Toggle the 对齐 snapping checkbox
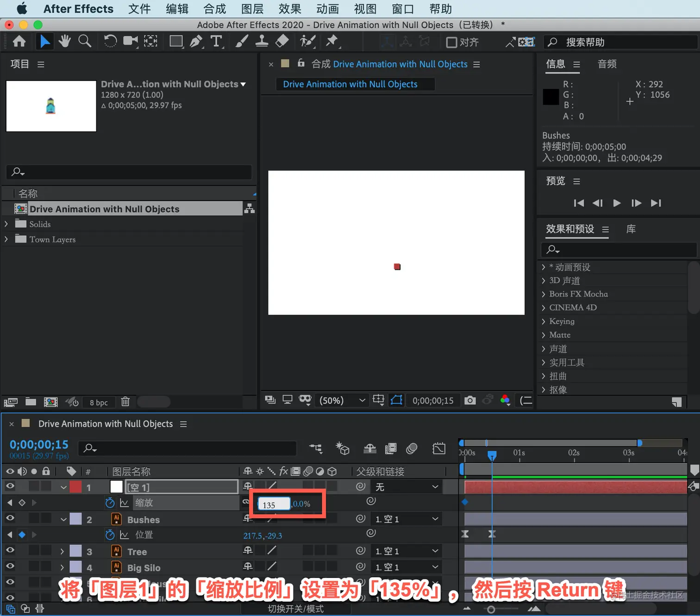This screenshot has width=700, height=616. (451, 42)
